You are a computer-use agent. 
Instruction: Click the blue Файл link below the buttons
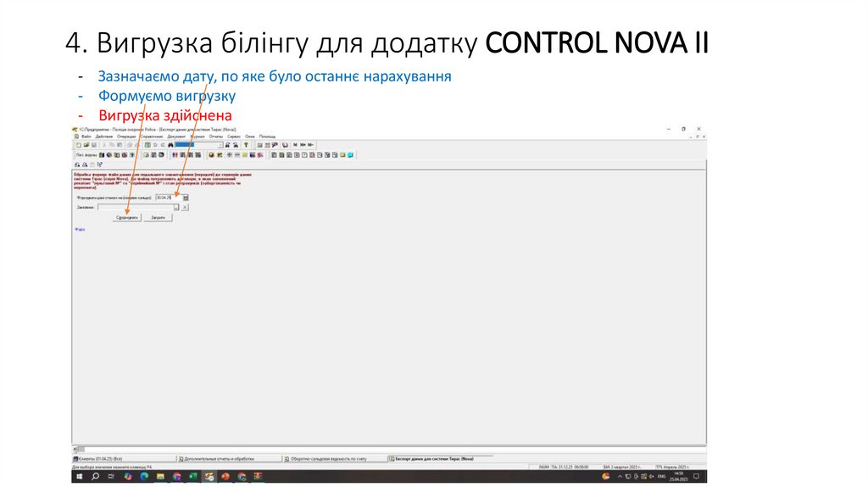[80, 229]
